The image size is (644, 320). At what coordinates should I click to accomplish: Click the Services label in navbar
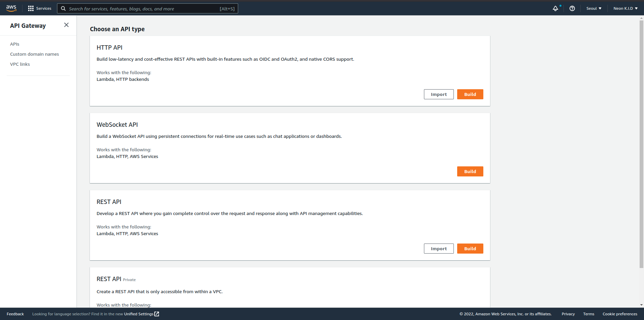pos(44,8)
